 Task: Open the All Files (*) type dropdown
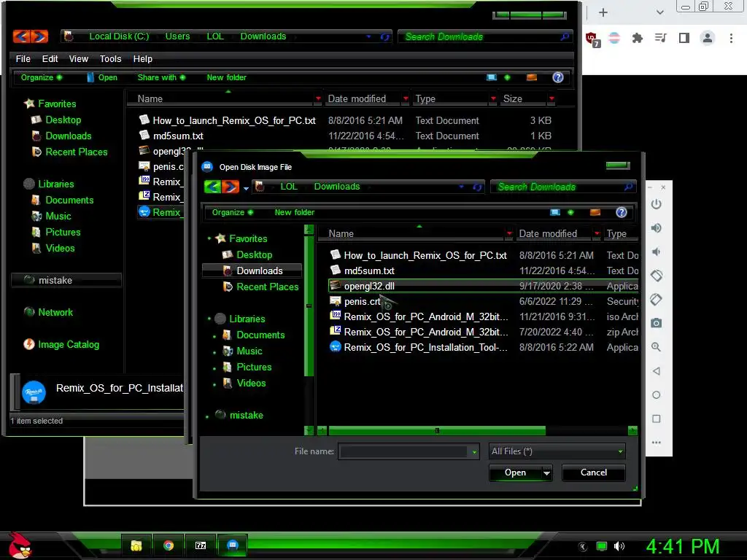click(x=557, y=451)
